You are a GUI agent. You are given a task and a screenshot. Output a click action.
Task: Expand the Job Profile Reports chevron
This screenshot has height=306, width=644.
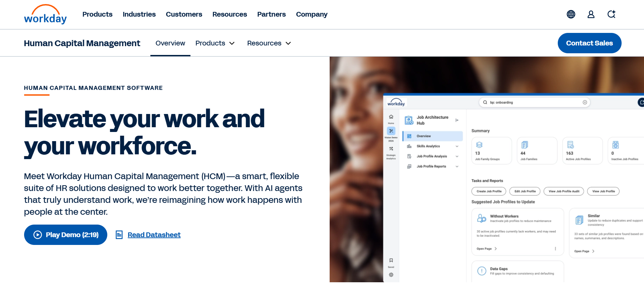457,167
